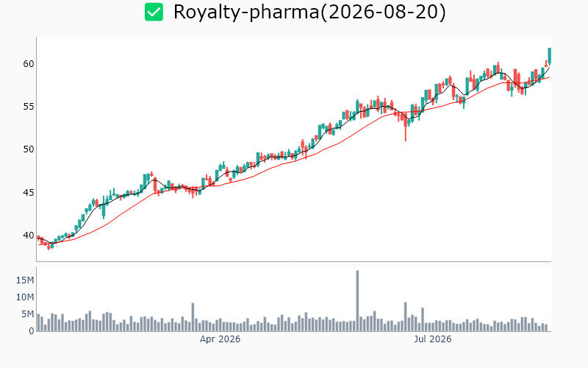Click the 60 price axis label
The image size is (588, 368).
[29, 64]
